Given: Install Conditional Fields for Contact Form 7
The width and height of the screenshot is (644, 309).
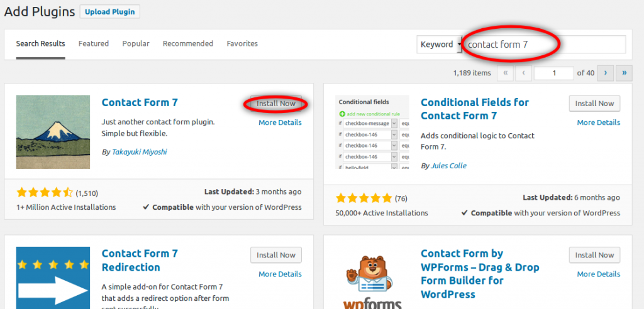Looking at the screenshot, I should pos(594,104).
